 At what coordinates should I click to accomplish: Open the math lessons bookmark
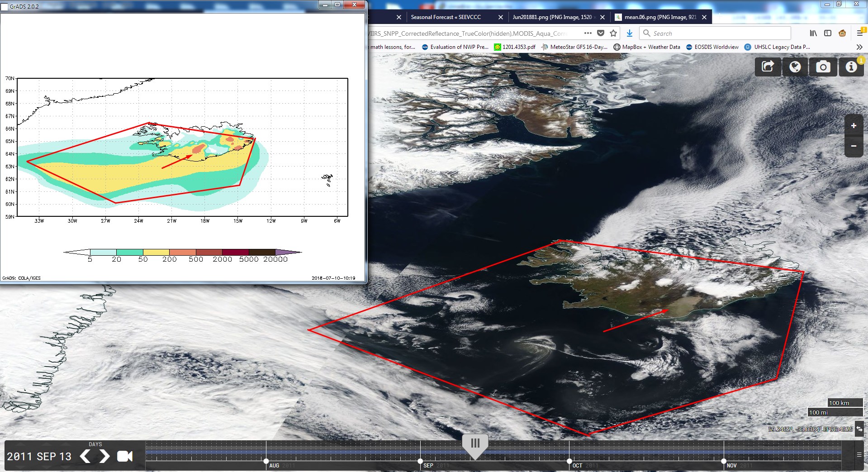tap(393, 47)
